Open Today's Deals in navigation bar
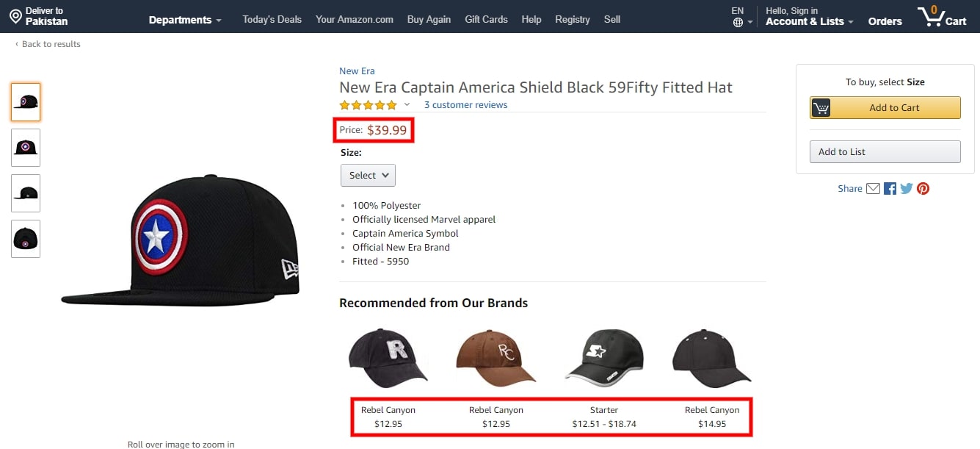The height and width of the screenshot is (449, 980). pyautogui.click(x=272, y=20)
